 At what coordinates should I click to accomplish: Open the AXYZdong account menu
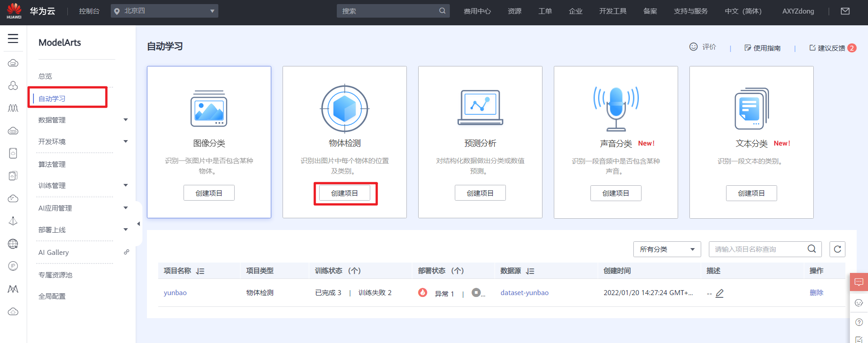(798, 11)
